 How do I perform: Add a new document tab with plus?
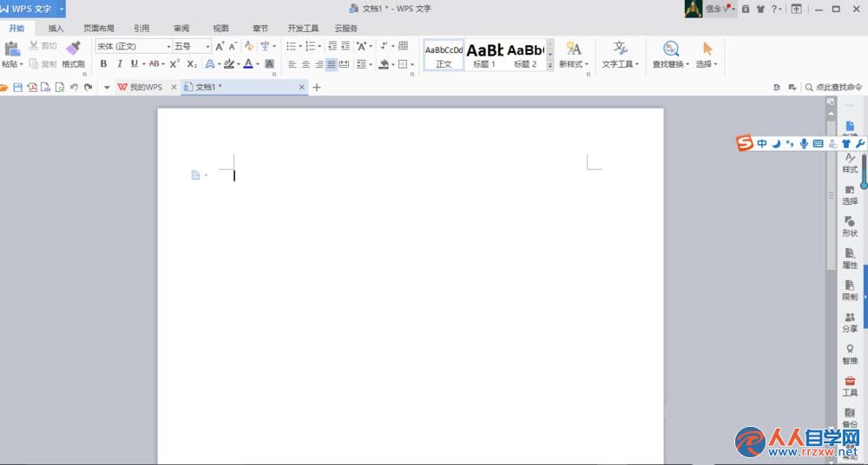[x=317, y=87]
